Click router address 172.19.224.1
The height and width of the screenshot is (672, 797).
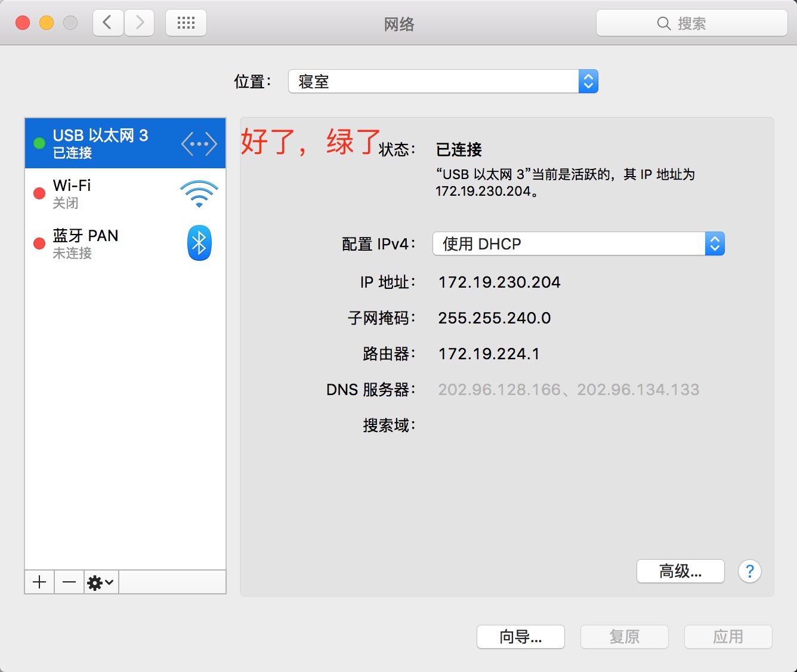pyautogui.click(x=489, y=354)
